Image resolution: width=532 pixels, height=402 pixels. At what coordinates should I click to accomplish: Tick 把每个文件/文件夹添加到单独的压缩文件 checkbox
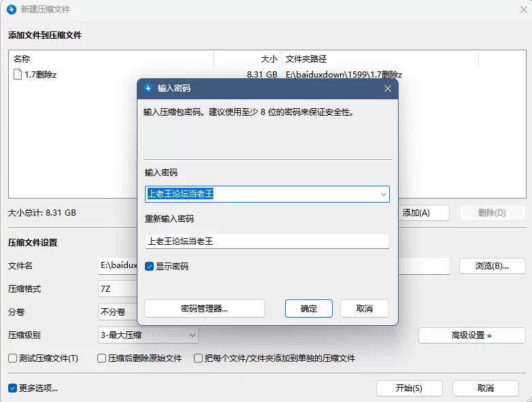pyautogui.click(x=198, y=358)
